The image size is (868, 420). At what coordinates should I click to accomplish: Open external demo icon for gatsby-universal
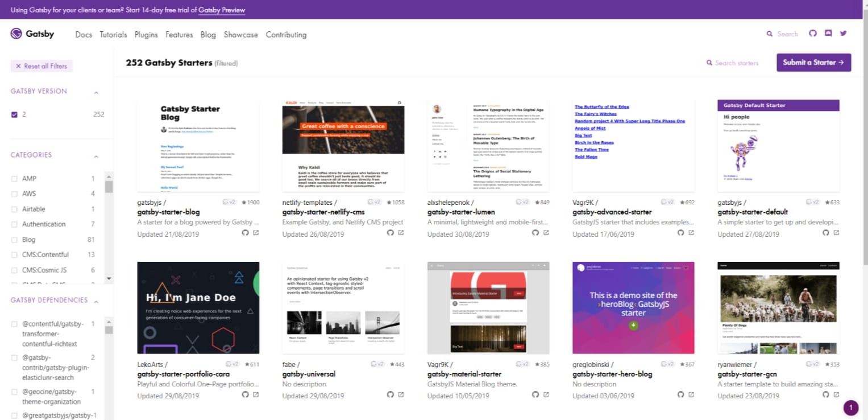pyautogui.click(x=401, y=394)
